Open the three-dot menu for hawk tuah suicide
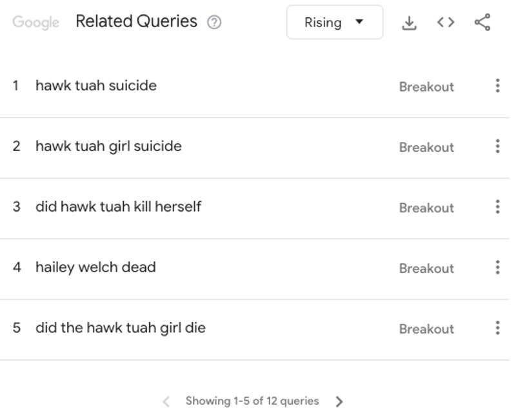Viewport: 516px width, 420px height. [497, 86]
